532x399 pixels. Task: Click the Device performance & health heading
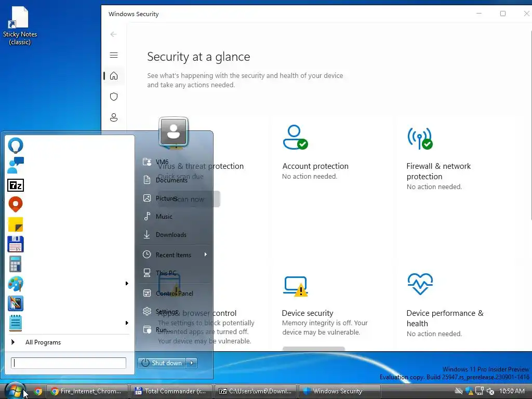(x=445, y=318)
